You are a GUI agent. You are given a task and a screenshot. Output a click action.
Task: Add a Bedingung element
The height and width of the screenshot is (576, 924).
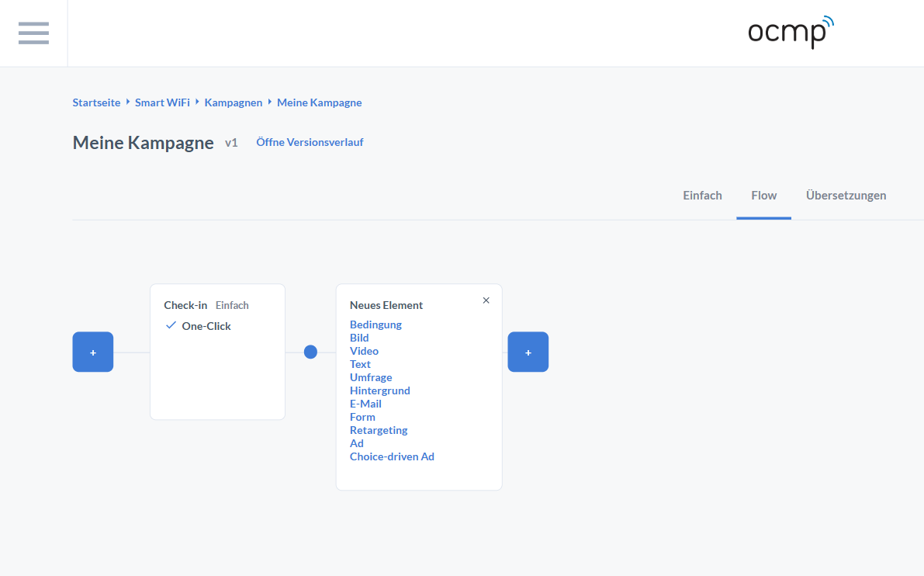(x=375, y=324)
